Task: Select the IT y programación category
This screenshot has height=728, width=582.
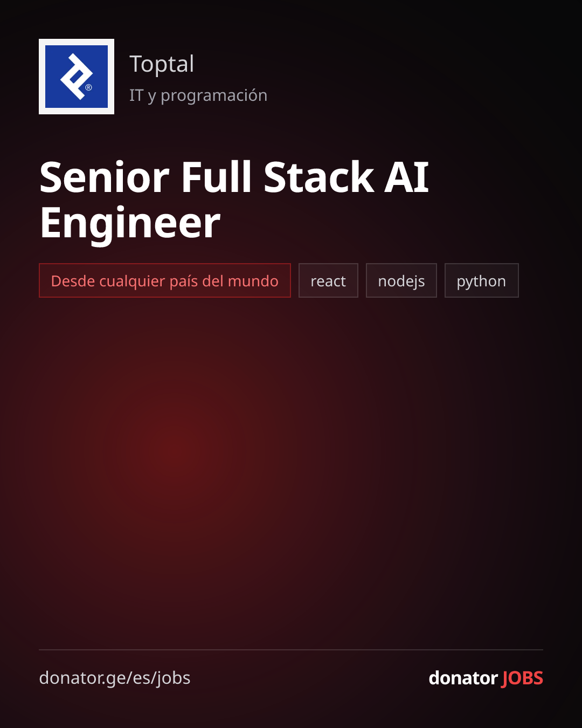Action: pyautogui.click(x=198, y=95)
